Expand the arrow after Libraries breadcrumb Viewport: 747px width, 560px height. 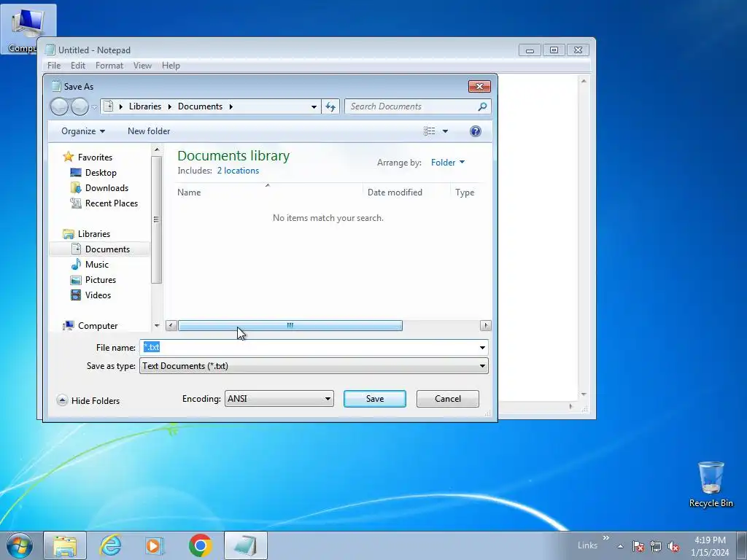(x=169, y=106)
